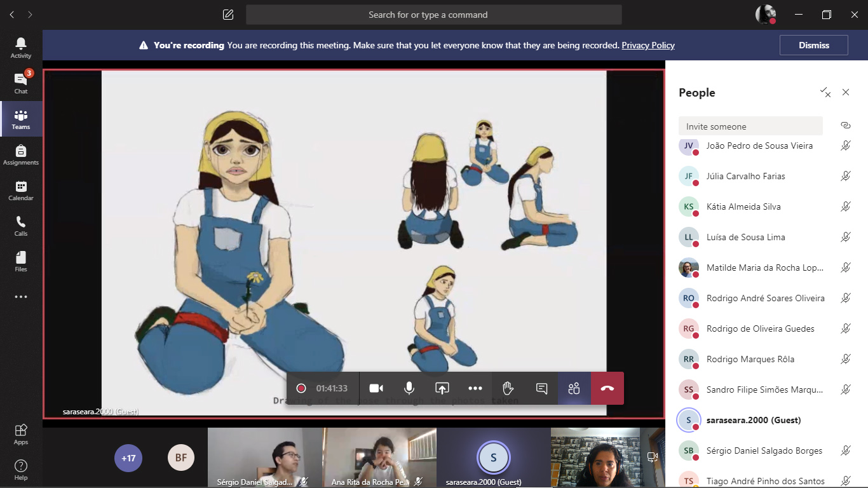
Task: Open Assignments in sidebar
Action: pos(21,154)
